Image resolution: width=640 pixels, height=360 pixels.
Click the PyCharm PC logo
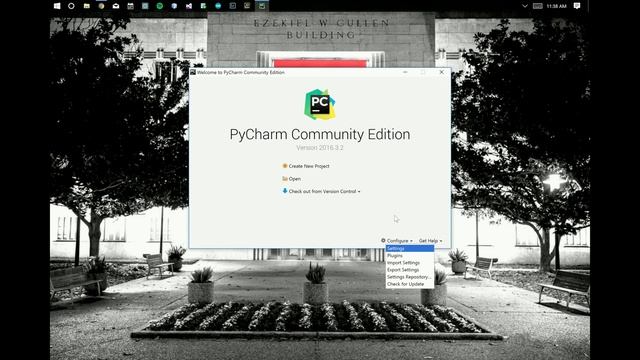click(320, 104)
